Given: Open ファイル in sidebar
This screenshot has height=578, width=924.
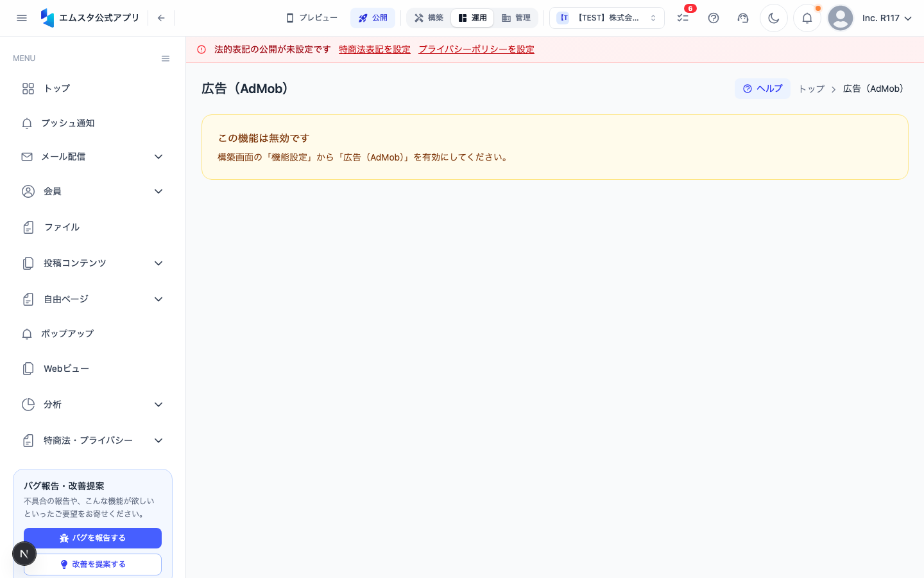Looking at the screenshot, I should tap(92, 227).
